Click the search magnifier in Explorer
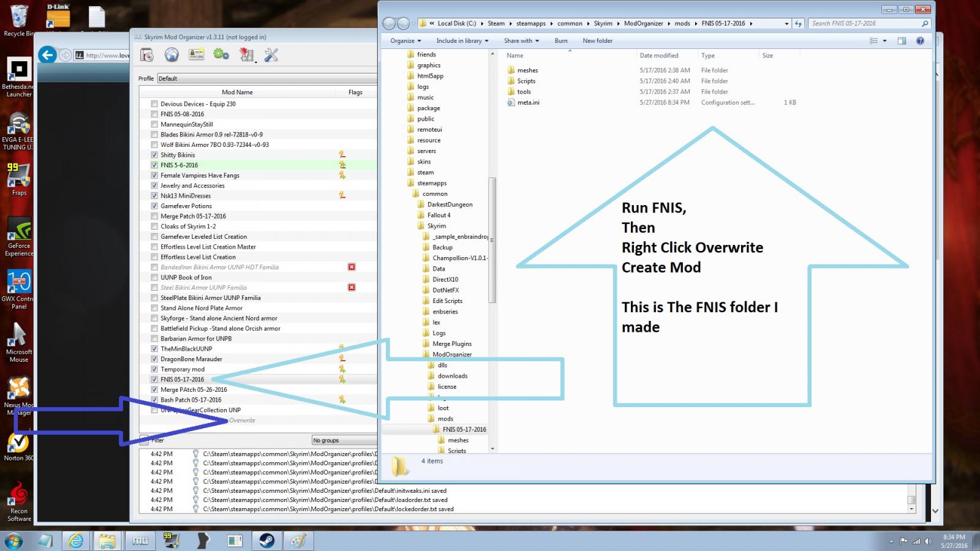 925,23
